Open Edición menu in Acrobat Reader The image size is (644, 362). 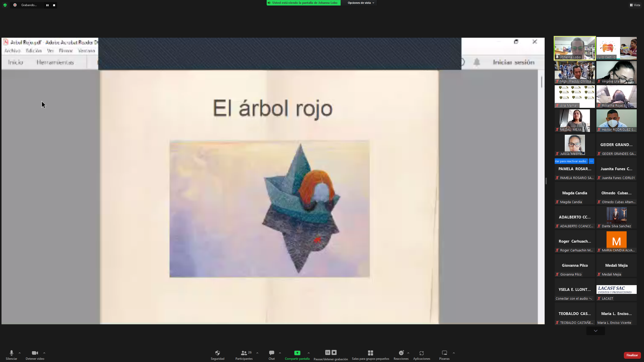34,51
